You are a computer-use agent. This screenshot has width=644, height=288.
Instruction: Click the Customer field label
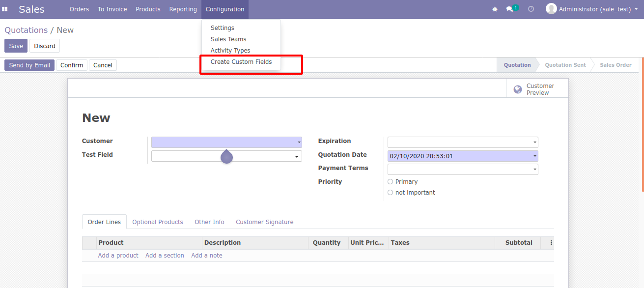[x=97, y=141]
